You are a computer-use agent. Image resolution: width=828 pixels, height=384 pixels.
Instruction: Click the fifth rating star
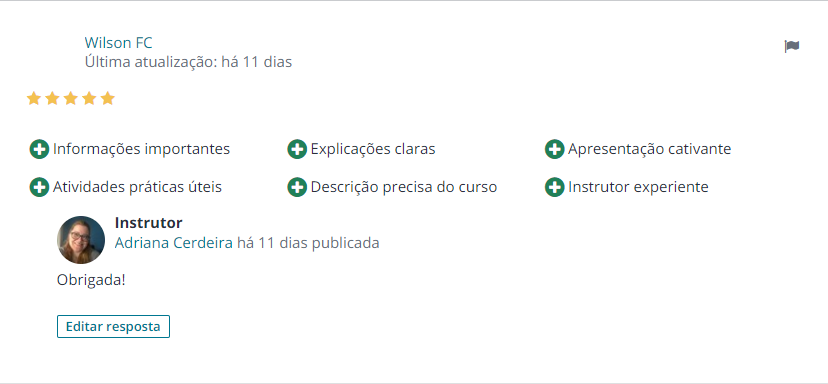click(108, 98)
